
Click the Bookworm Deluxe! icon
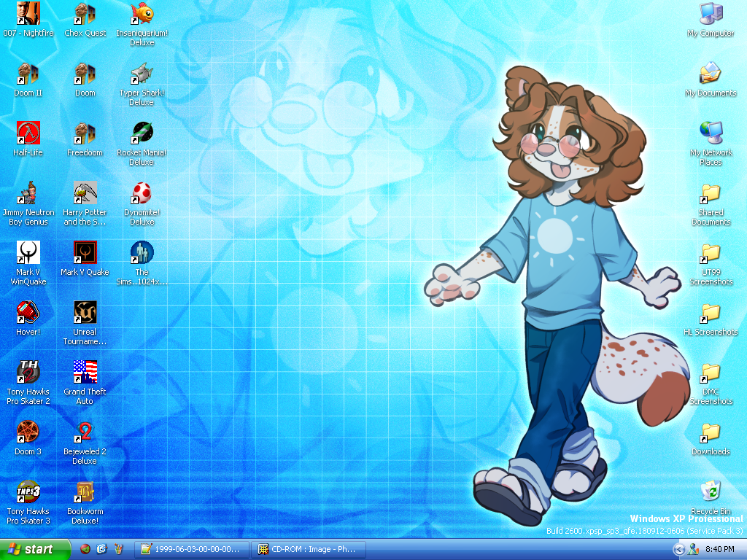pos(85,492)
